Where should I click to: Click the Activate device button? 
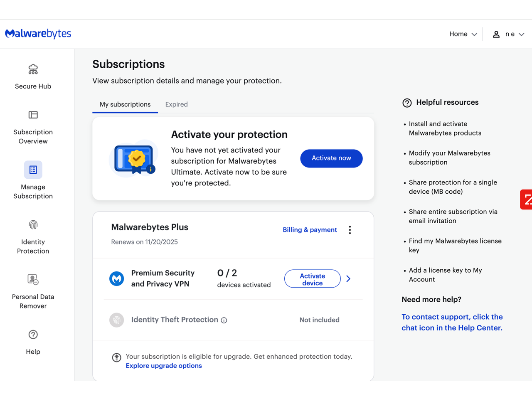pos(312,279)
